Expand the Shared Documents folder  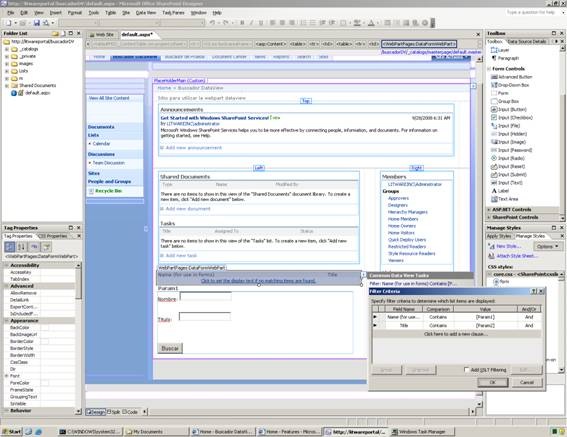7,85
